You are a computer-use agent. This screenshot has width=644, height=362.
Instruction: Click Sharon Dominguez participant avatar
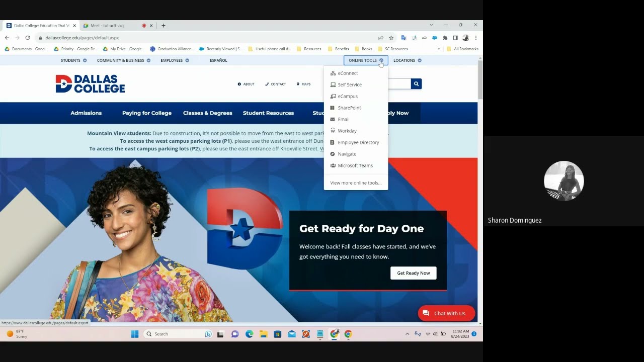click(563, 181)
